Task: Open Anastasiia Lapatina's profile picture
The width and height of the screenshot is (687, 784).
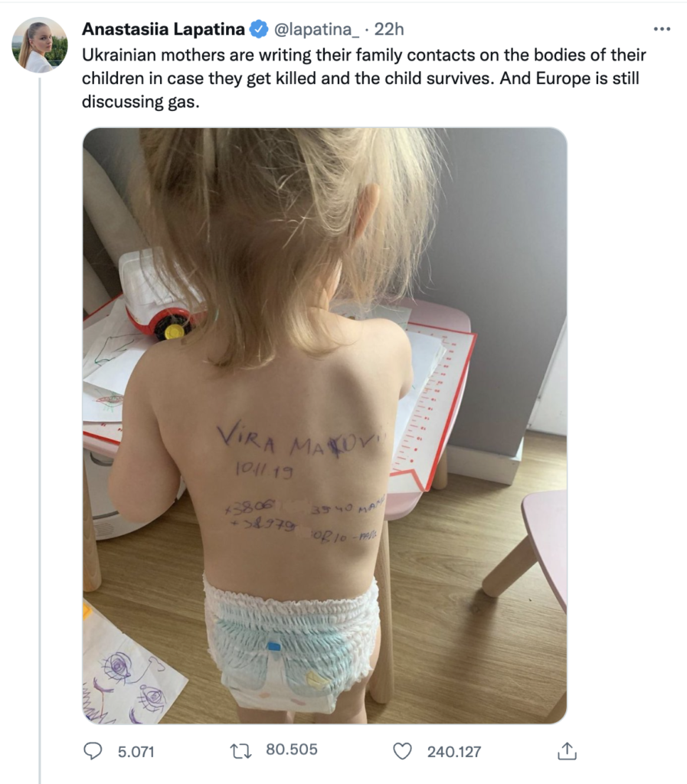Action: (40, 45)
